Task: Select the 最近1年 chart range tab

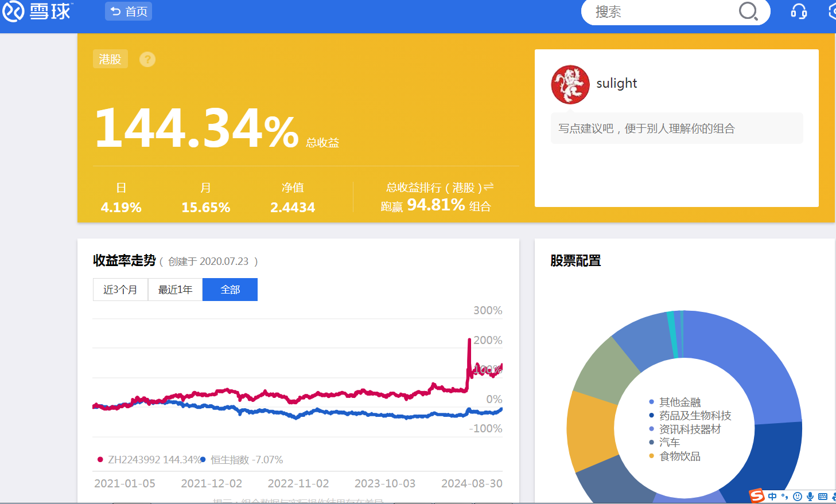Action: (x=176, y=290)
